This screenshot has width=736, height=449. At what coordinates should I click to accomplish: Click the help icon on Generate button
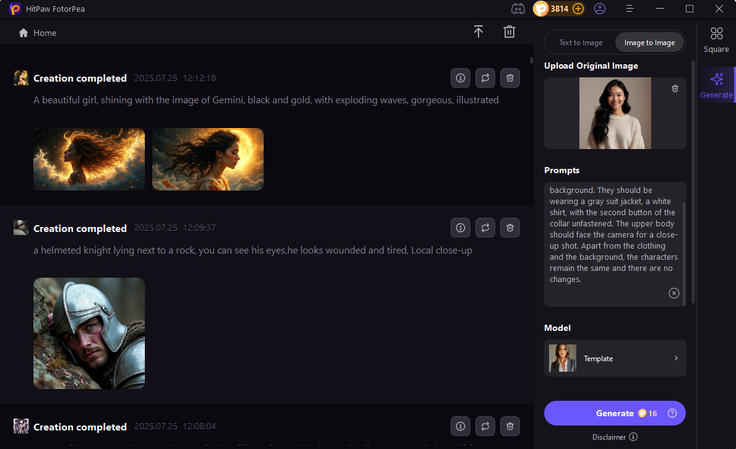point(672,413)
